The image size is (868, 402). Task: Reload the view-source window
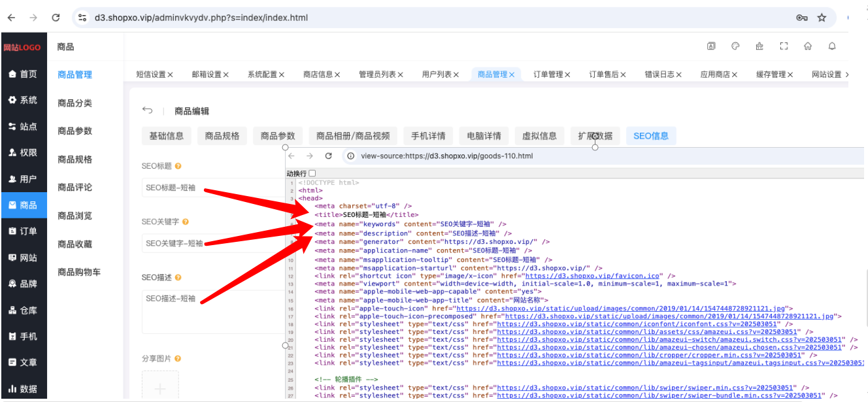(x=329, y=156)
